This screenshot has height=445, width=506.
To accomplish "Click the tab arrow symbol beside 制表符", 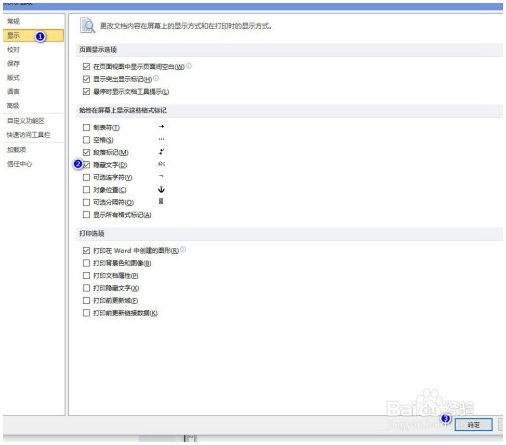I will click(161, 127).
